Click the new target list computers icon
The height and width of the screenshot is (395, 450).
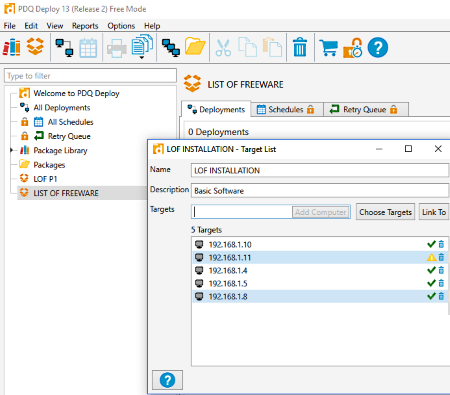point(171,48)
